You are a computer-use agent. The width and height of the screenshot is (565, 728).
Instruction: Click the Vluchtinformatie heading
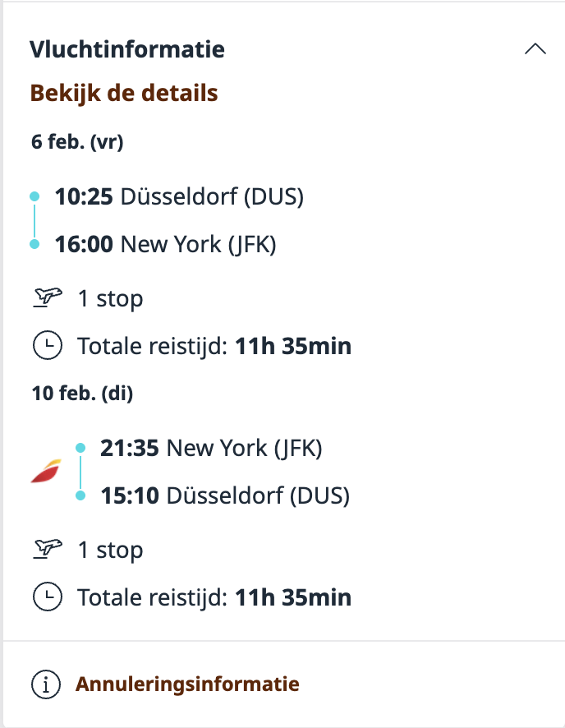click(x=127, y=49)
